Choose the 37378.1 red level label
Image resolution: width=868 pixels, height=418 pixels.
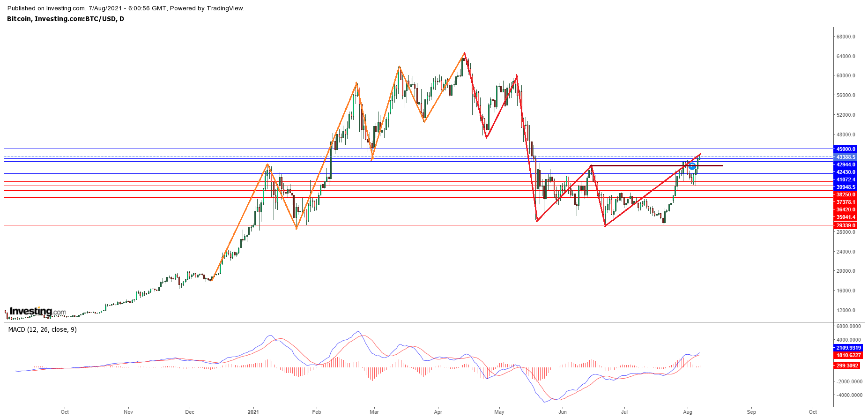pos(846,202)
